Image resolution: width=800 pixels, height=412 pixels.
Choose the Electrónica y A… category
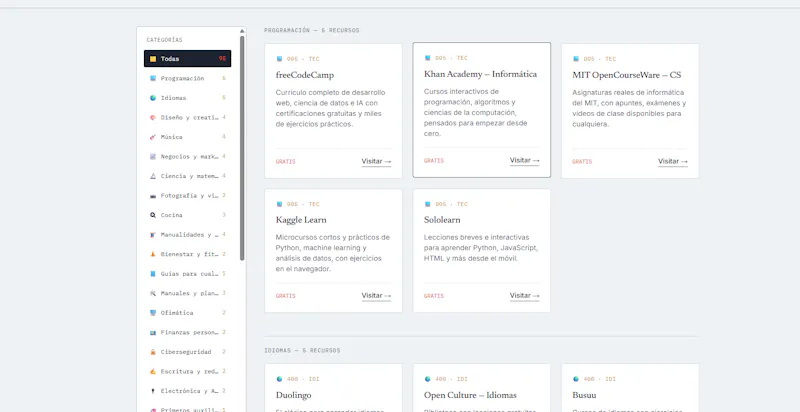tap(187, 391)
